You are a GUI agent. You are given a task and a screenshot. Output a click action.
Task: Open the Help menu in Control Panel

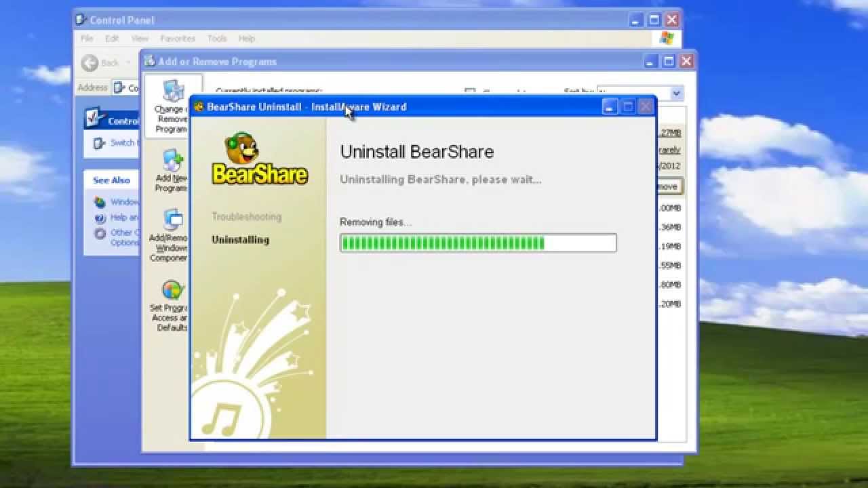(247, 39)
